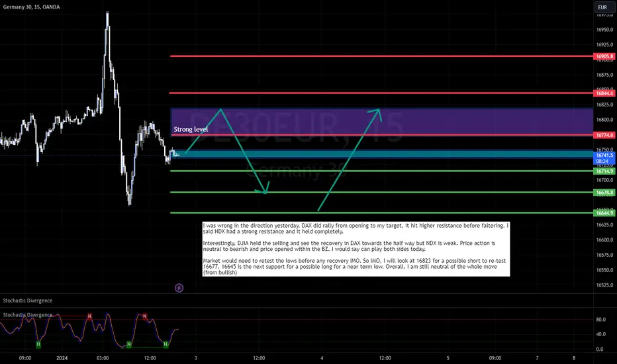Click the Strong level zone label
The height and width of the screenshot is (364, 617).
pyautogui.click(x=191, y=129)
